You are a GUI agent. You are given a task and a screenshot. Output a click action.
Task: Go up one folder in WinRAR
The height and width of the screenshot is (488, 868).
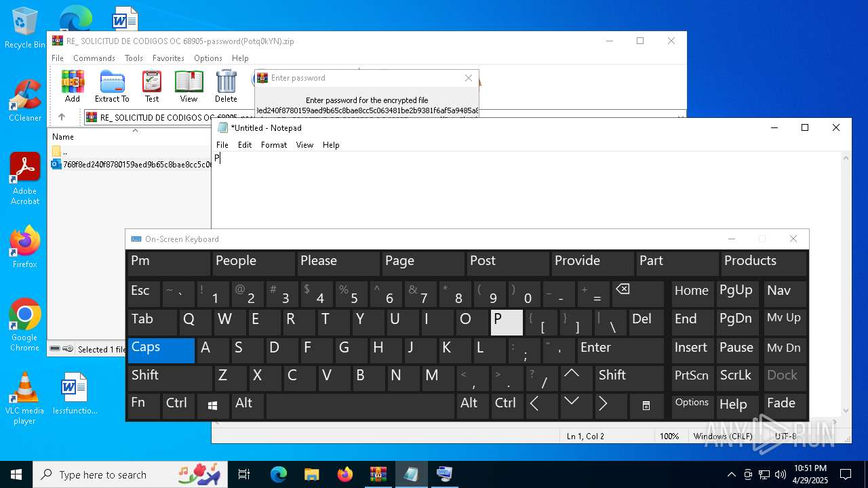61,117
